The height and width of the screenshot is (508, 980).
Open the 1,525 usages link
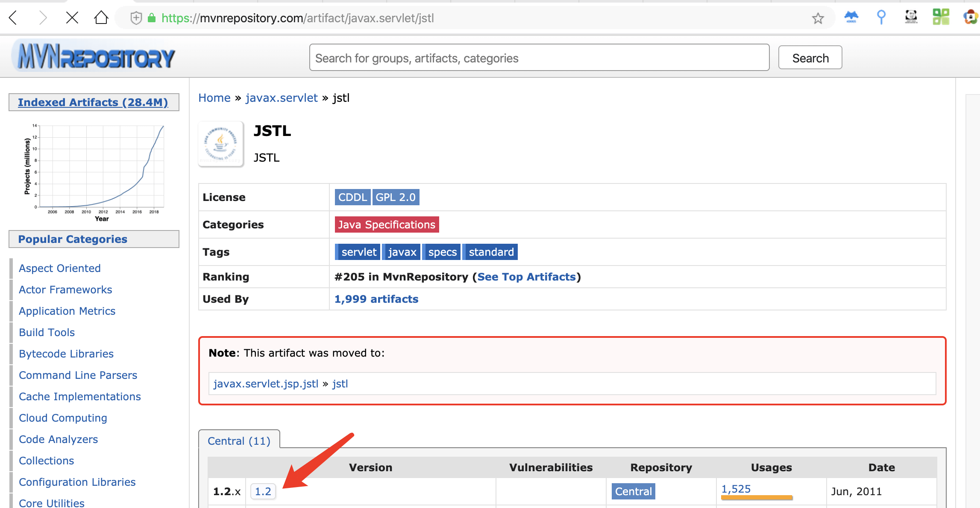pyautogui.click(x=736, y=489)
